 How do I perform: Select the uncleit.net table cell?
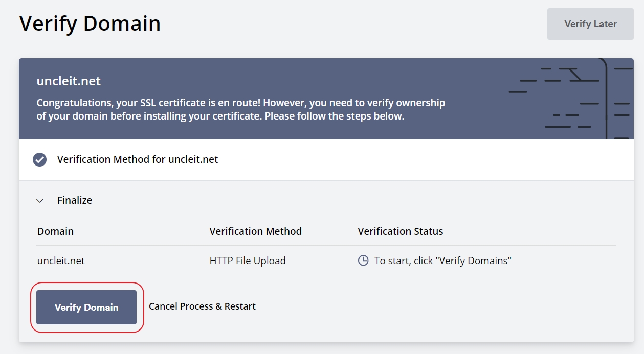click(61, 261)
